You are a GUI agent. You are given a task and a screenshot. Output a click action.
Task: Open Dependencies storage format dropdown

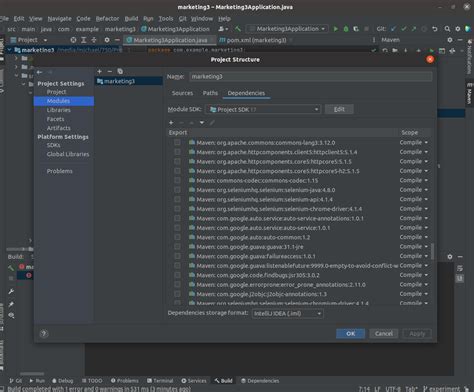[287, 314]
